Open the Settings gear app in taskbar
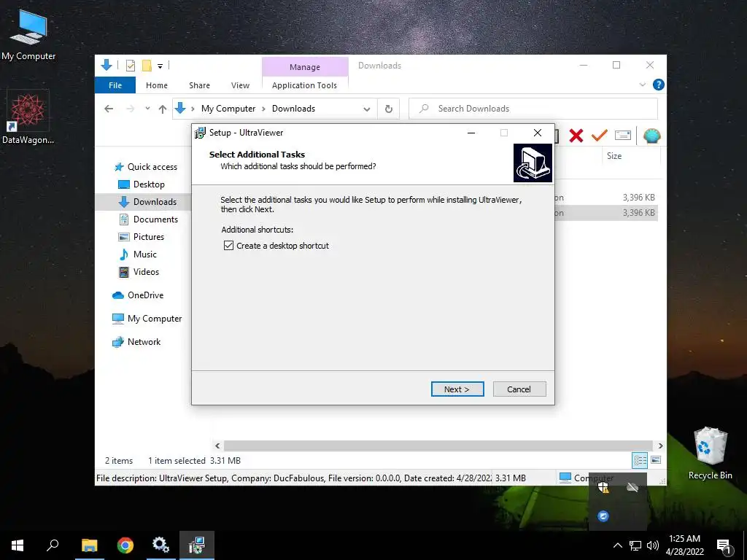This screenshot has height=560, width=747. (160, 545)
